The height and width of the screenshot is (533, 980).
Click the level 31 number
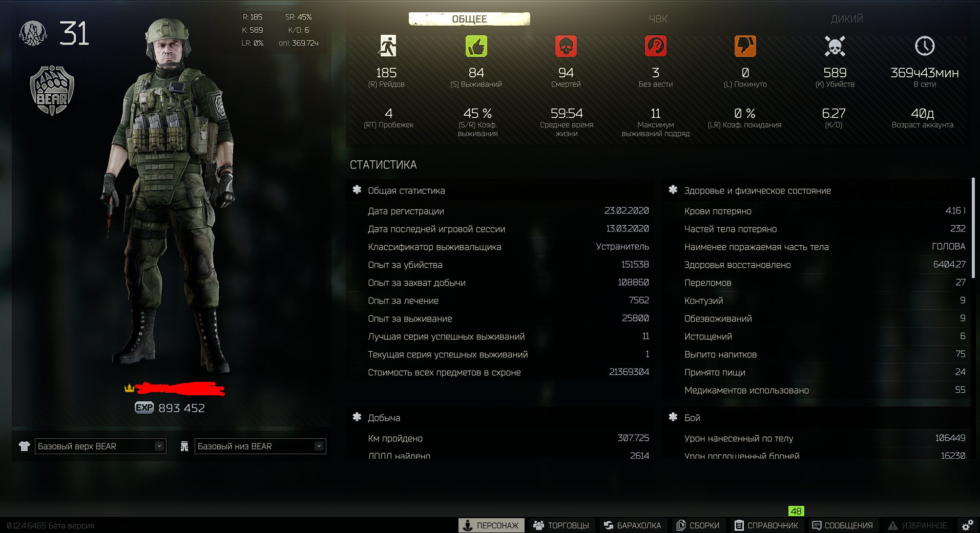pos(74,33)
